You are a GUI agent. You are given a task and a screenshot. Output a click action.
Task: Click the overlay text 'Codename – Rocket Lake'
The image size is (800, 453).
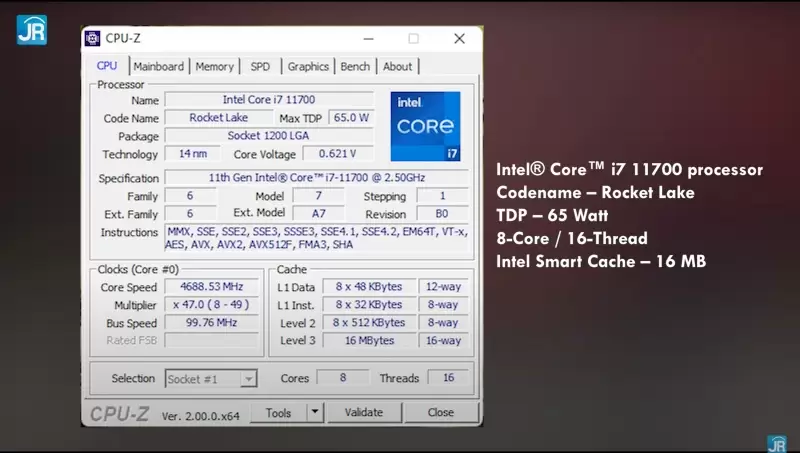coord(595,192)
